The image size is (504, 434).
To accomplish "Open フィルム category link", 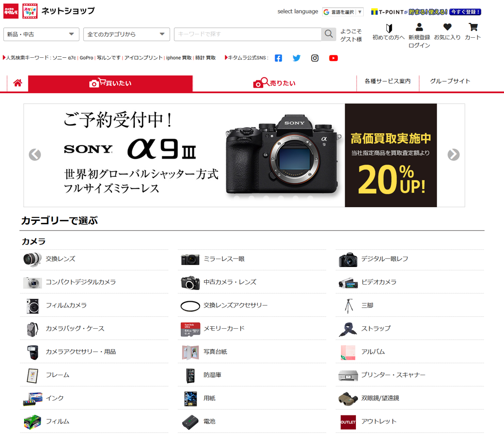I will (57, 421).
